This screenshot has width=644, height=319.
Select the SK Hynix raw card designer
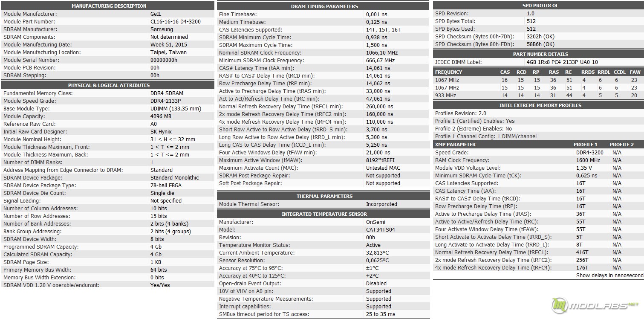point(161,132)
